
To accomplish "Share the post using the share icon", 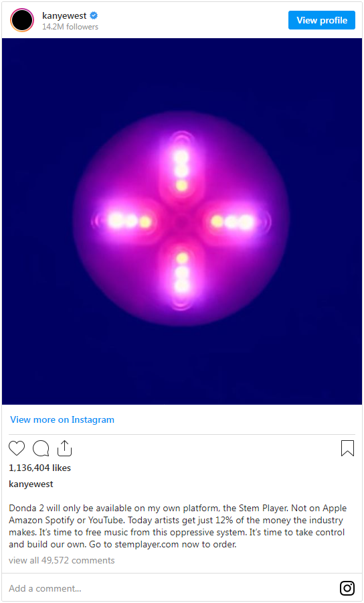I will click(x=64, y=448).
